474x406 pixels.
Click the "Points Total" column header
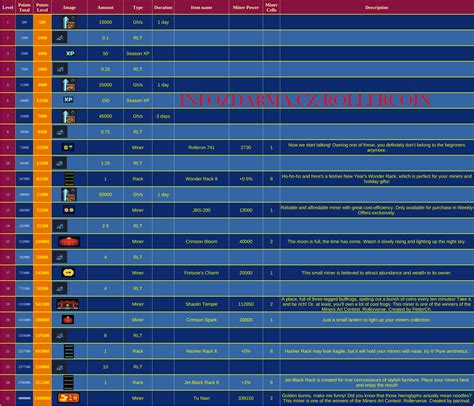point(24,7)
